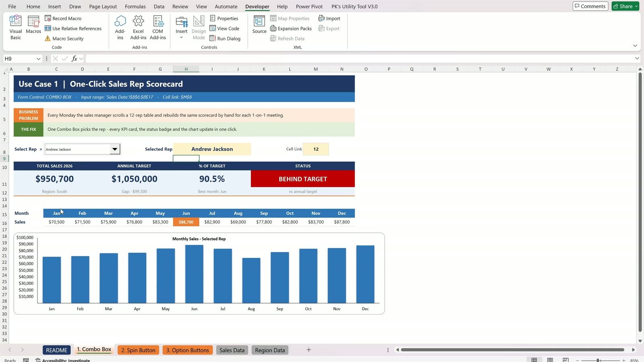The width and height of the screenshot is (644, 362).
Task: Click View Code in Controls group
Action: [x=224, y=29]
